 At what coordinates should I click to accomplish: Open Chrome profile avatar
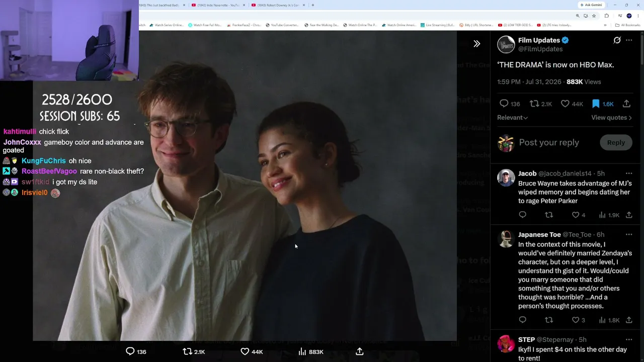point(629,16)
